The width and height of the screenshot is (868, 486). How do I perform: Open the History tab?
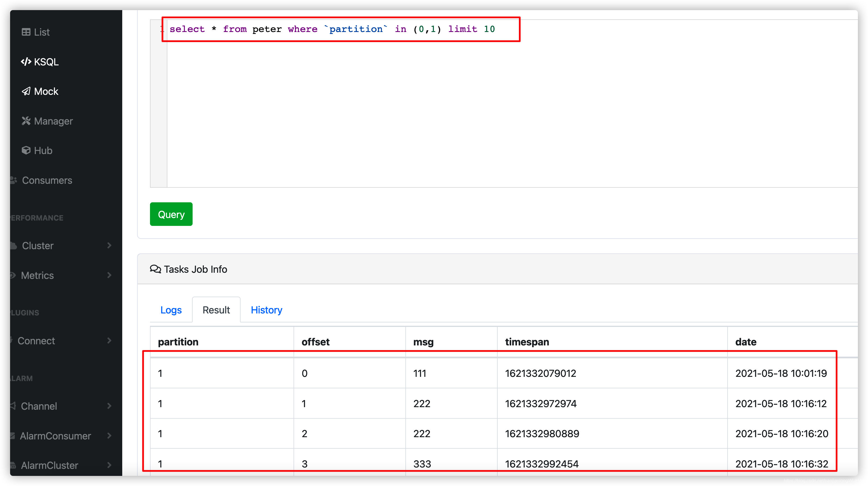pyautogui.click(x=266, y=310)
